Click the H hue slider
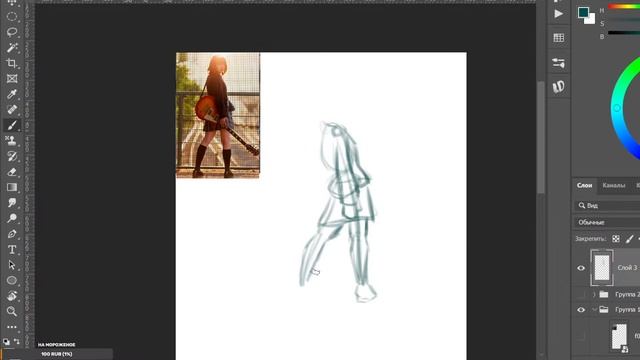The image size is (640, 360). pyautogui.click(x=624, y=7)
